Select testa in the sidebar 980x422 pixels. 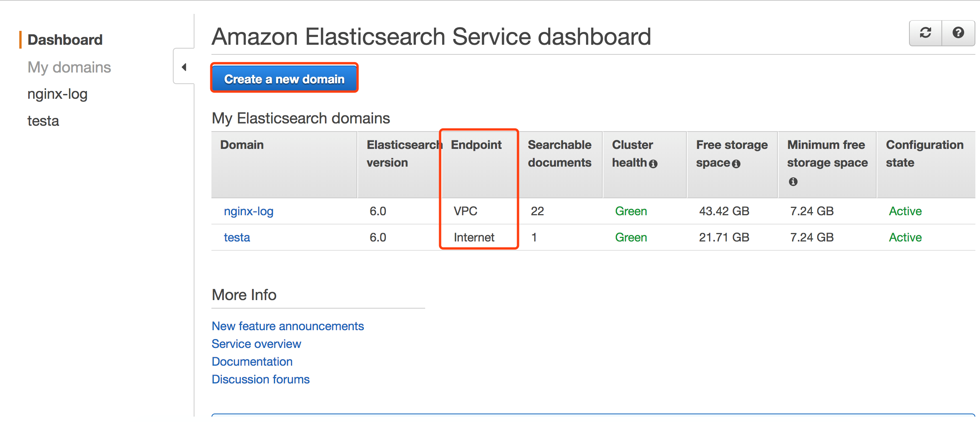[43, 121]
